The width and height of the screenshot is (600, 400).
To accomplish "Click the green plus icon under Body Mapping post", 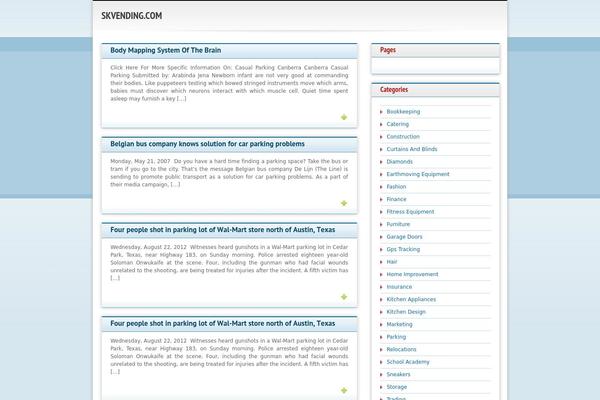I will (x=344, y=117).
